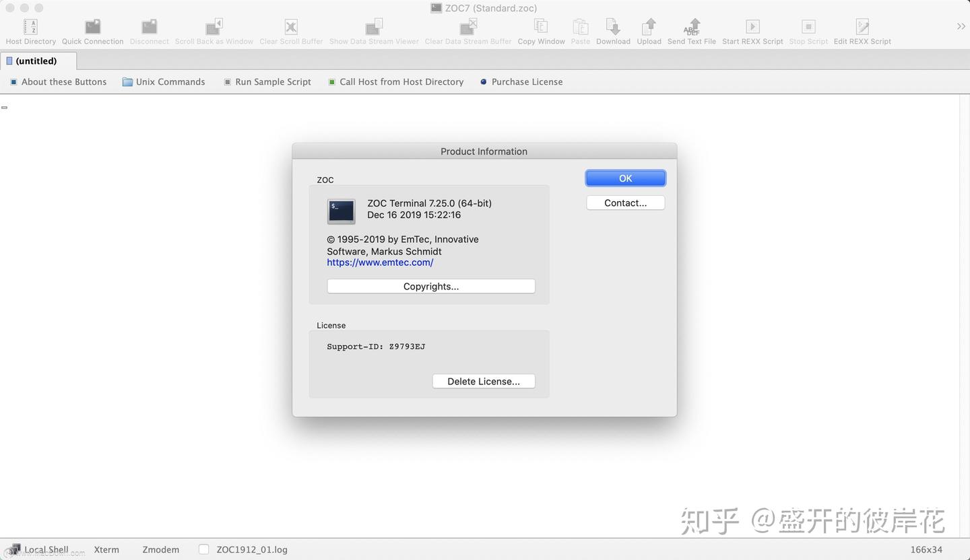Clear the Data Stream Buffer
The width and height of the screenshot is (970, 560).
tap(467, 28)
